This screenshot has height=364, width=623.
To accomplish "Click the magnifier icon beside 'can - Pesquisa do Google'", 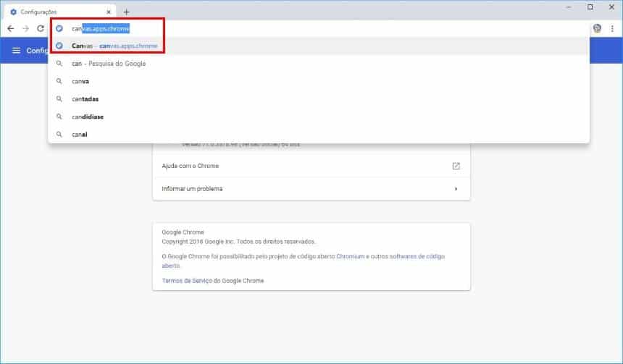I will click(59, 63).
